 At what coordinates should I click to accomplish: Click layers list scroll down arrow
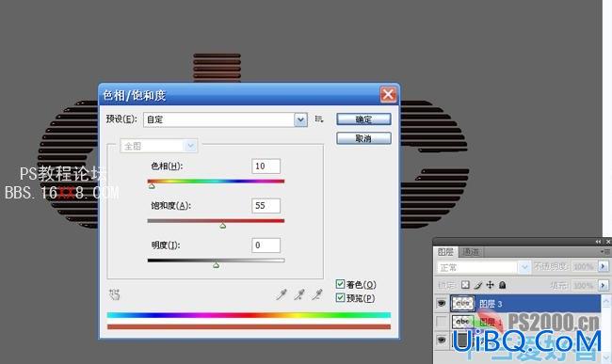coord(605,356)
